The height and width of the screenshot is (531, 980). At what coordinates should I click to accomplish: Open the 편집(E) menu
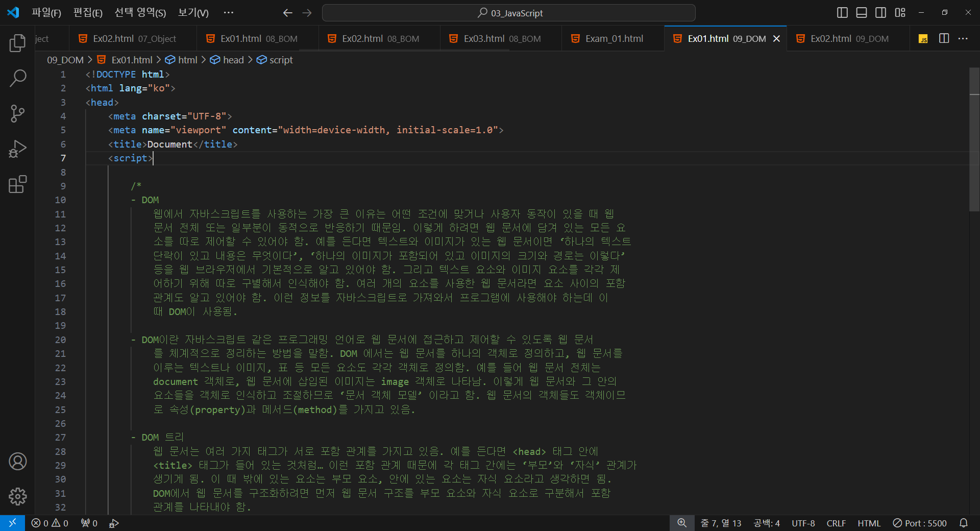coord(88,13)
